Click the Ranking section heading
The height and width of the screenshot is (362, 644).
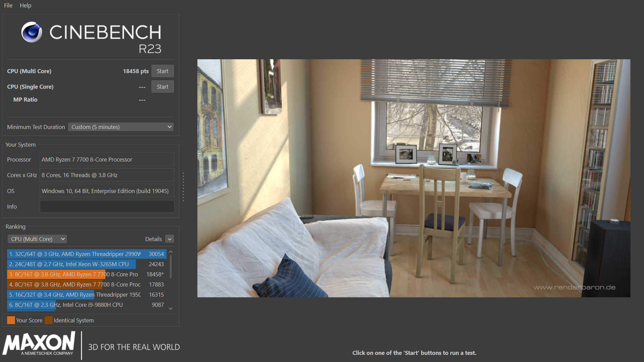click(16, 227)
